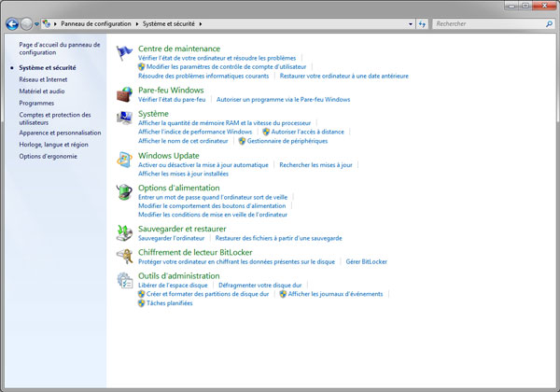Click Défragmenter votre disque dur
Viewport: 560px width, 392px height.
pyautogui.click(x=260, y=286)
